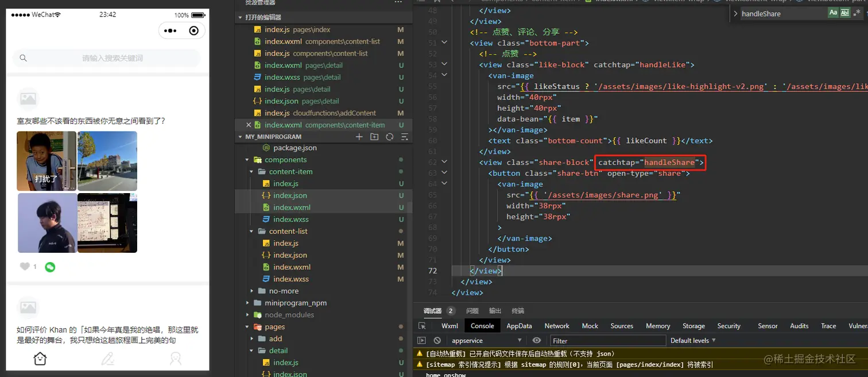Tap the heart like icon on first post

click(25, 267)
